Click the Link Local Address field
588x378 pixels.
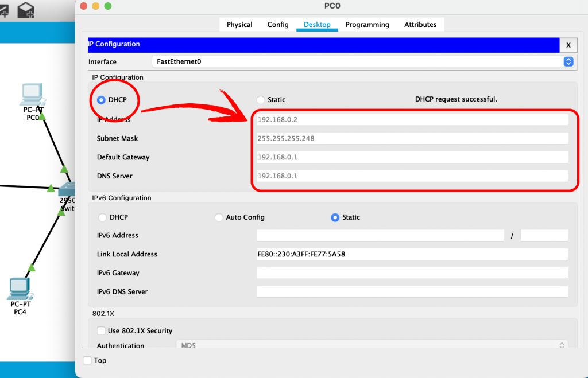[x=412, y=254]
